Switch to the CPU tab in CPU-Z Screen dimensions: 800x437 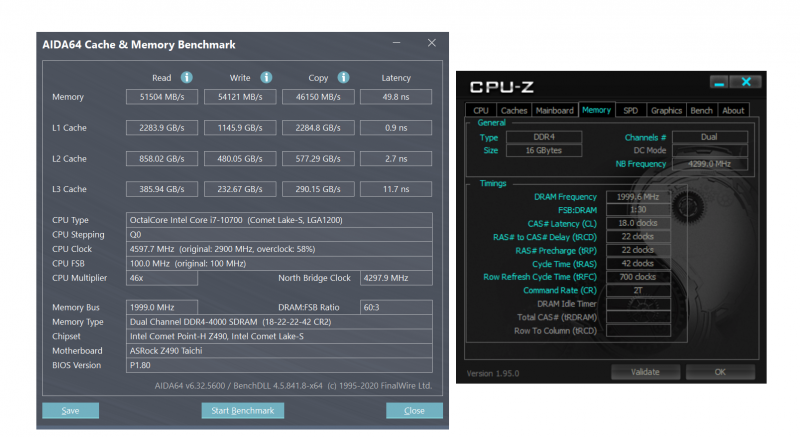tap(481, 110)
